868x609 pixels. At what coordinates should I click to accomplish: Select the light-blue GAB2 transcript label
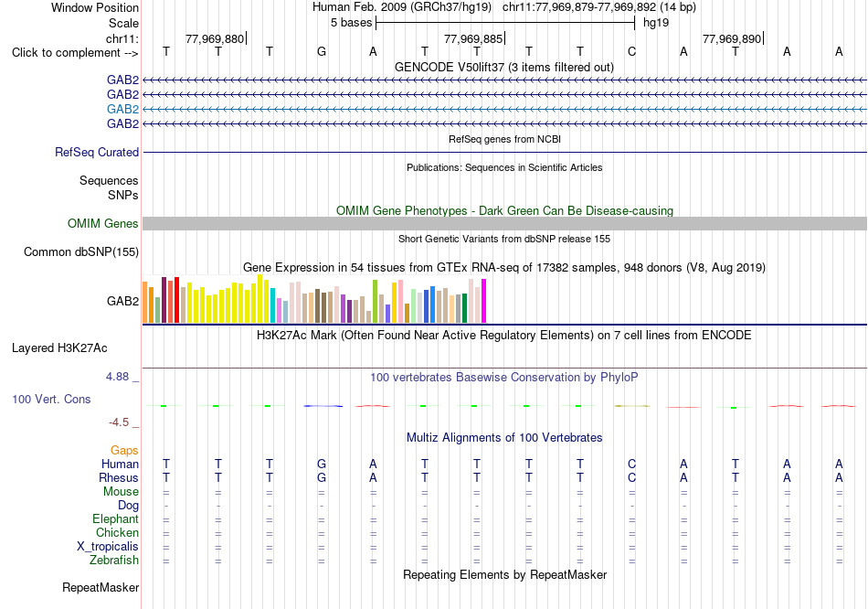tap(123, 109)
